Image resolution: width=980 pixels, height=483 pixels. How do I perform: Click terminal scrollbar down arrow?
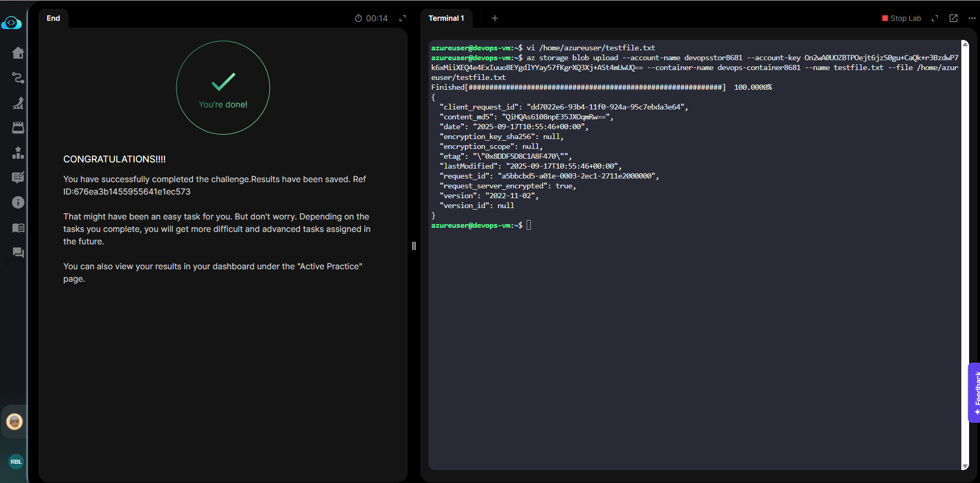click(x=965, y=466)
